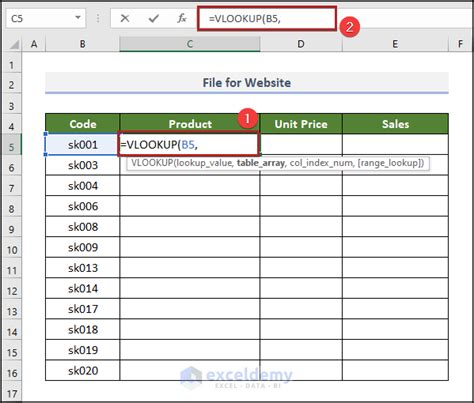Click the 'File for Website' title cell
This screenshot has width=474, height=403.
tap(247, 83)
